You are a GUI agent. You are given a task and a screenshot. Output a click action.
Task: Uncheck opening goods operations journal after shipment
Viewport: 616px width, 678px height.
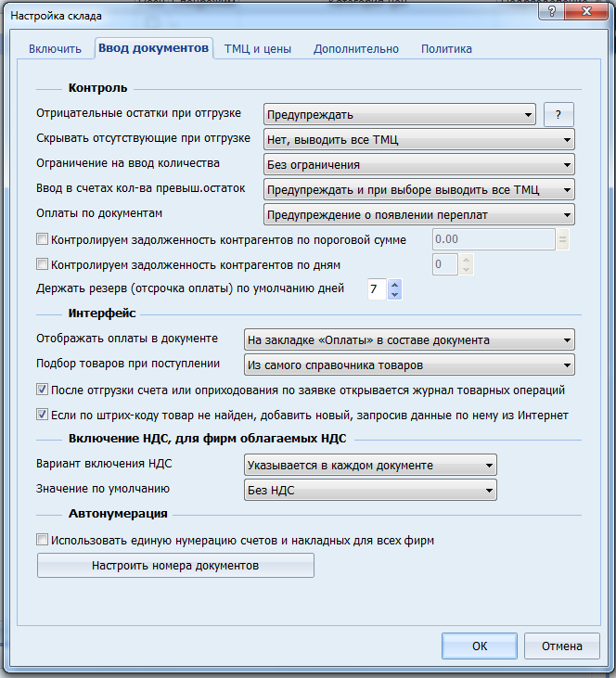coord(42,390)
